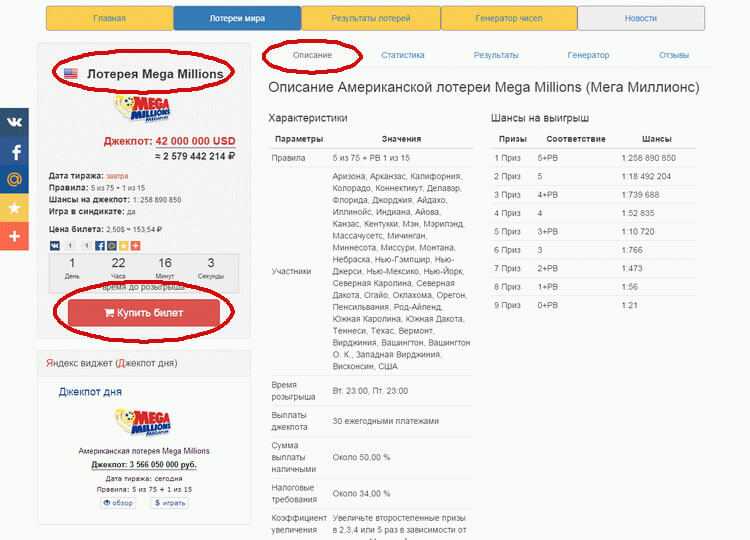Screen dimensions: 750x540
Task: Open the Генератор чисел navigation tab
Action: click(x=509, y=18)
